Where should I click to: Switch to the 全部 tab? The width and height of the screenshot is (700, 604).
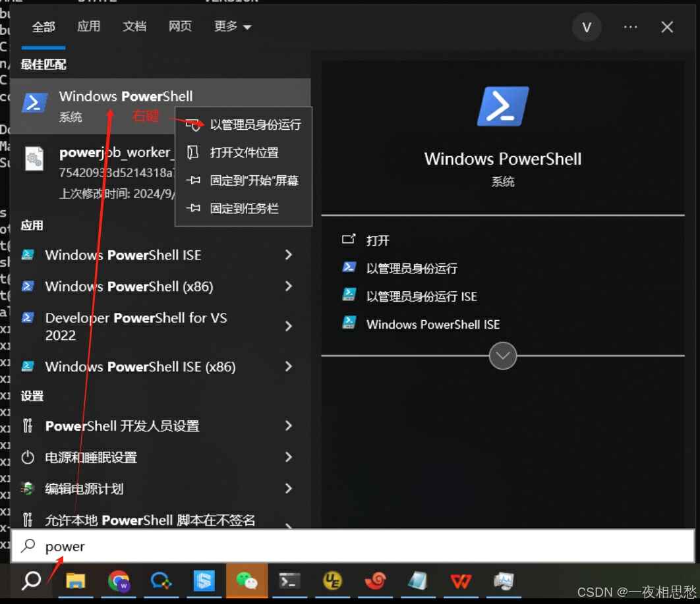click(x=44, y=27)
